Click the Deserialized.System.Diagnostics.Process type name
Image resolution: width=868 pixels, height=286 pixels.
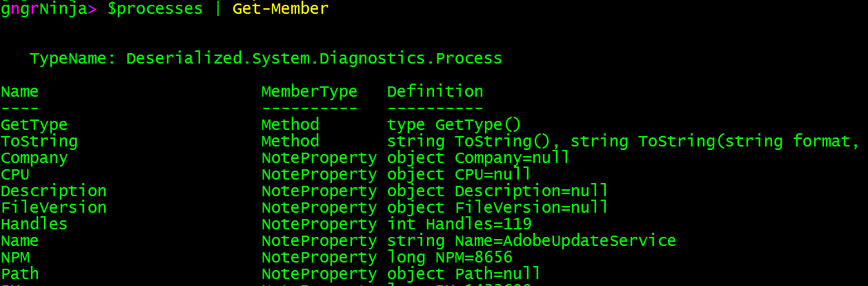[x=314, y=59]
